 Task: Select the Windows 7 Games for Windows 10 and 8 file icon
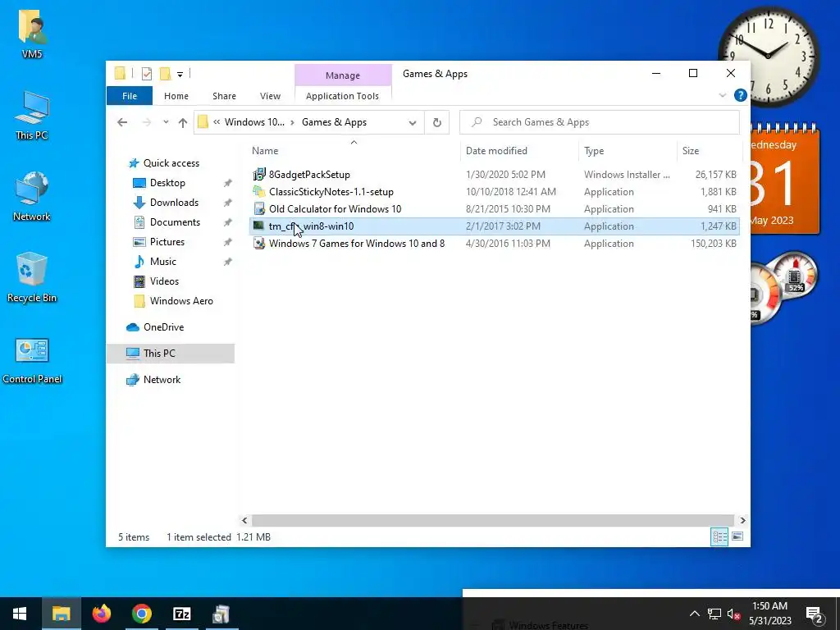pyautogui.click(x=258, y=243)
